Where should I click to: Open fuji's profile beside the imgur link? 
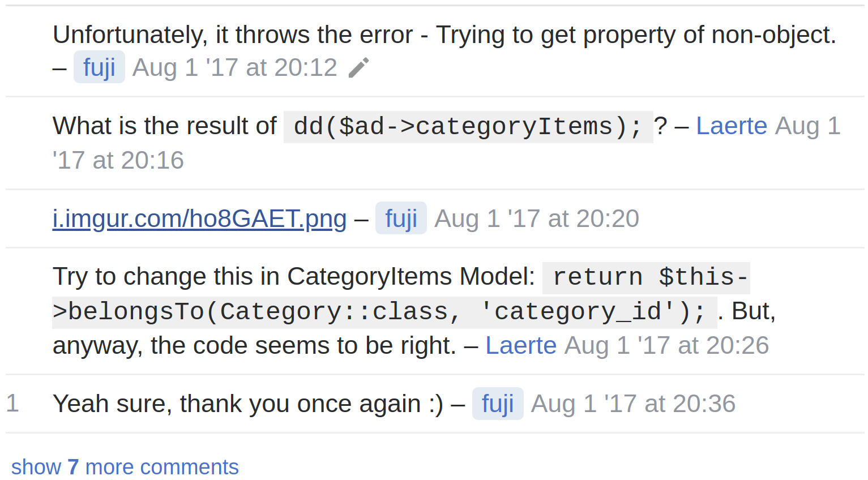click(401, 218)
